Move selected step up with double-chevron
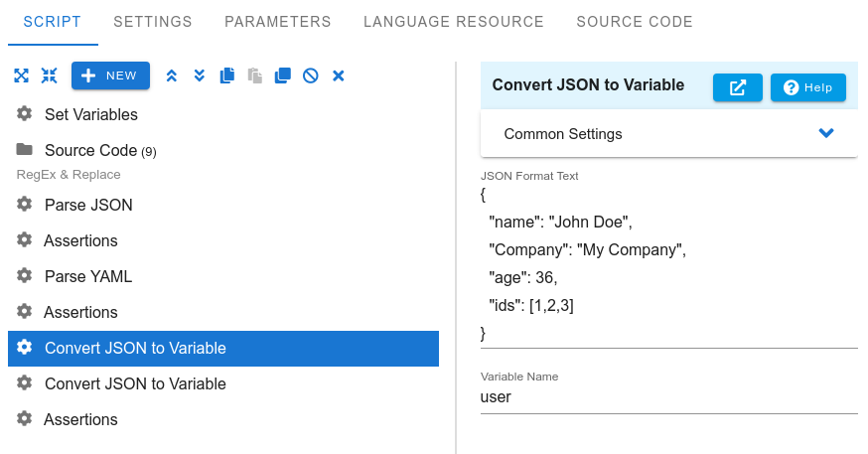Image resolution: width=868 pixels, height=454 pixels. 172,76
